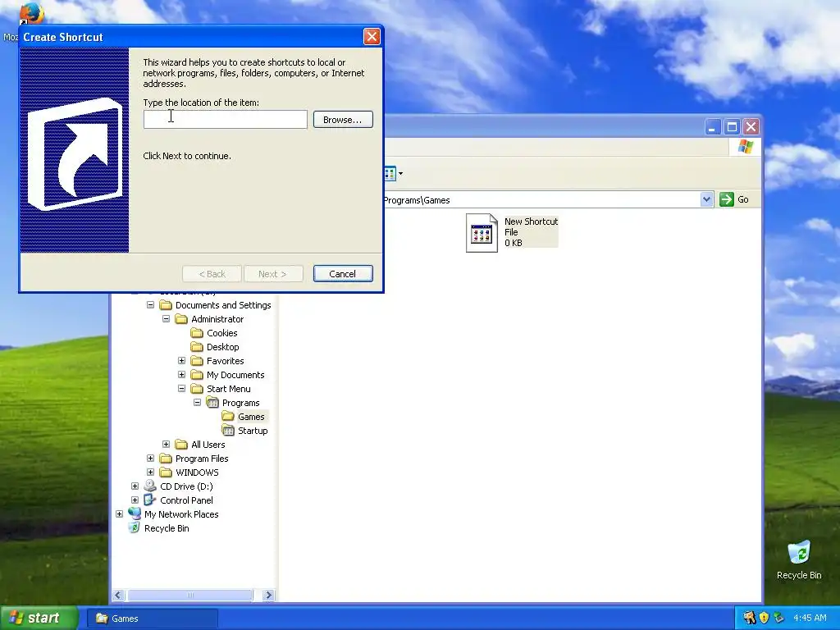
Task: Expand the My Documents folder node
Action: coord(181,374)
